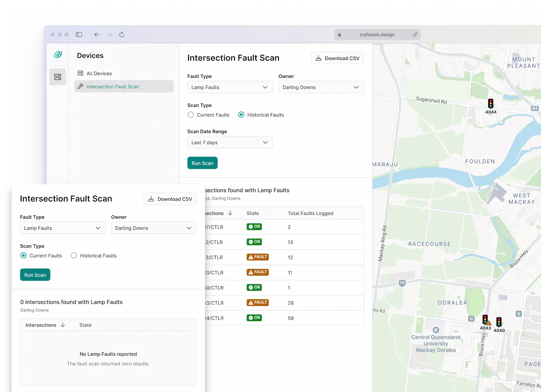This screenshot has height=392, width=541.
Task: Open Intersection Fault Scan in sidebar
Action: (124, 87)
